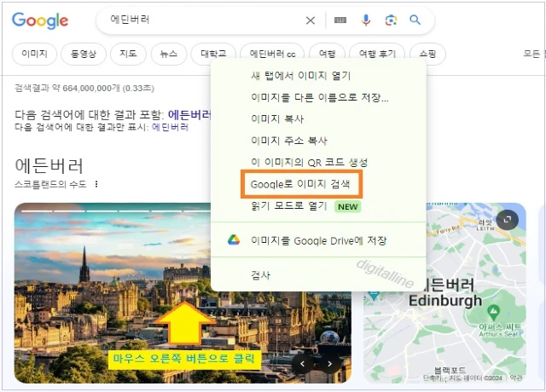This screenshot has width=546, height=392.
Task: Open the three-dot menu beside 스코틀랜드의 수도
Action: tap(96, 184)
